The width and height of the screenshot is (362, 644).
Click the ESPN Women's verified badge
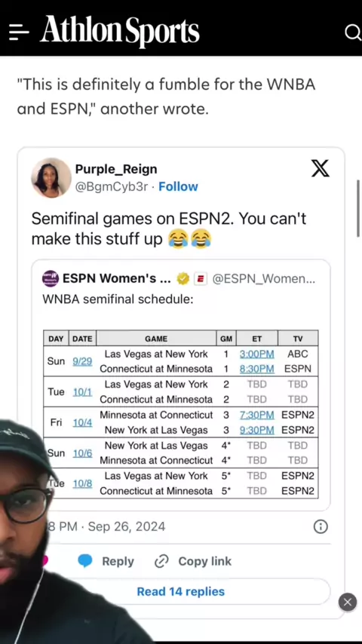[x=183, y=279]
